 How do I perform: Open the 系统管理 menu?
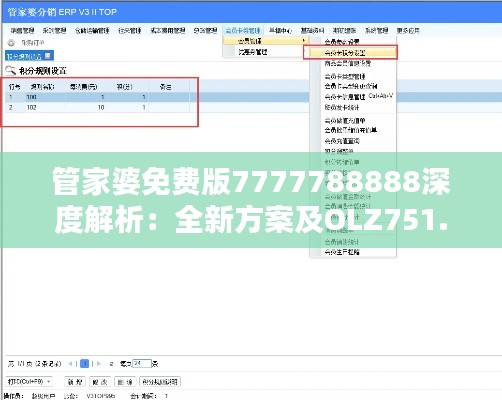pyautogui.click(x=376, y=31)
